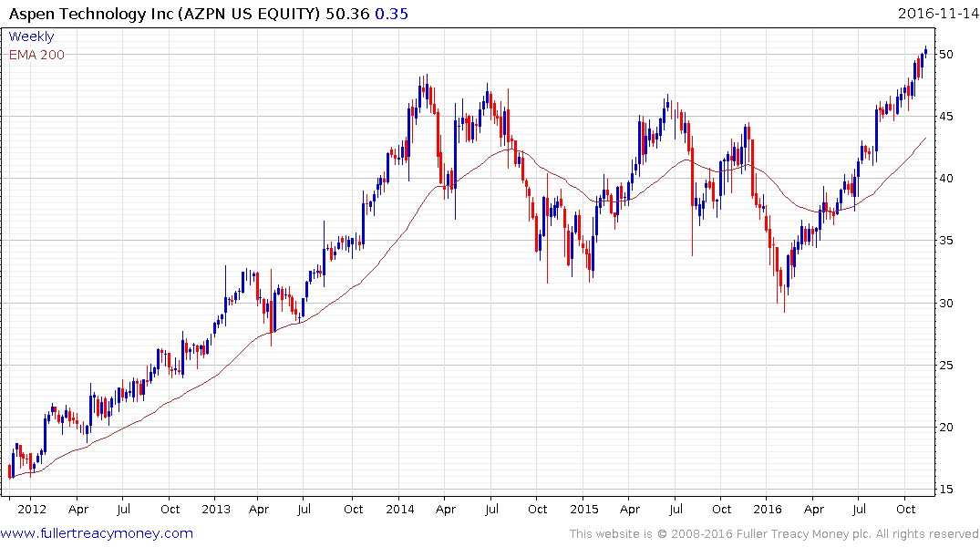Screen dimensions: 980x547
Task: Click the 2014 year label on time axis
Action: tap(400, 509)
